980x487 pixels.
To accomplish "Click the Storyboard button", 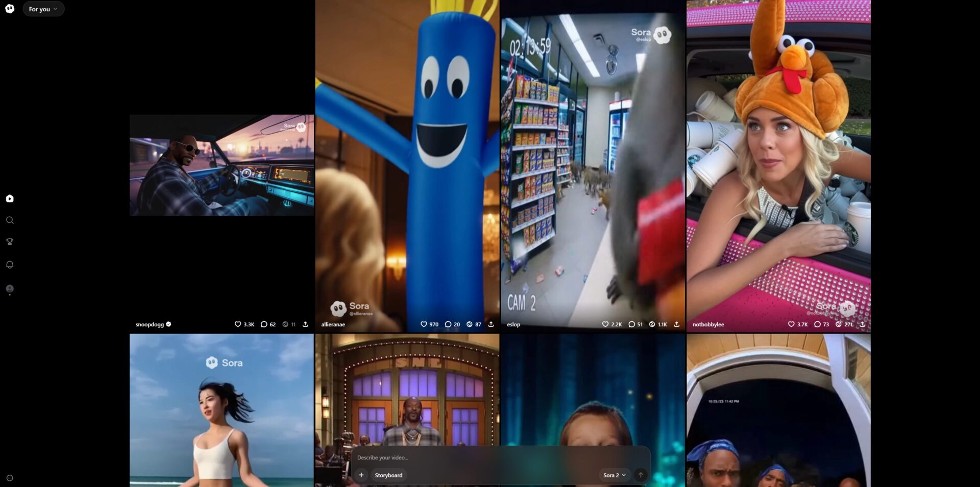I will 388,475.
